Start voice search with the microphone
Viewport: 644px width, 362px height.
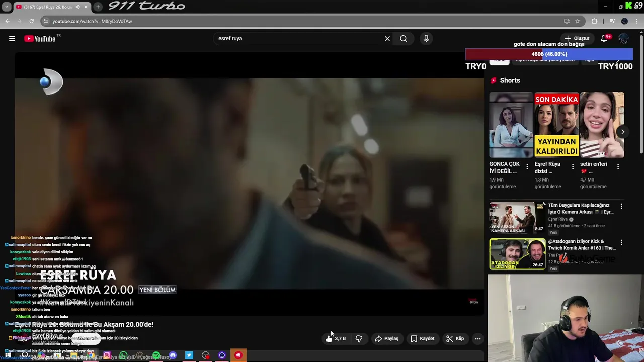426,39
